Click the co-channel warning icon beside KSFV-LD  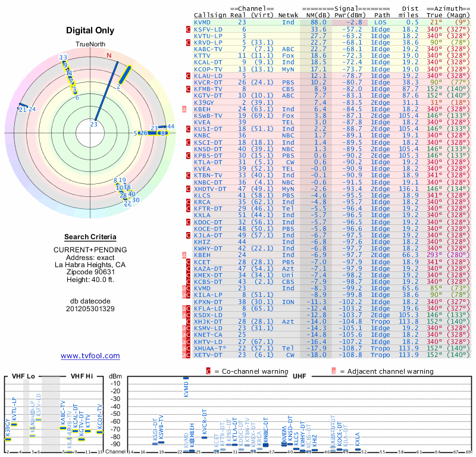coord(188,29)
